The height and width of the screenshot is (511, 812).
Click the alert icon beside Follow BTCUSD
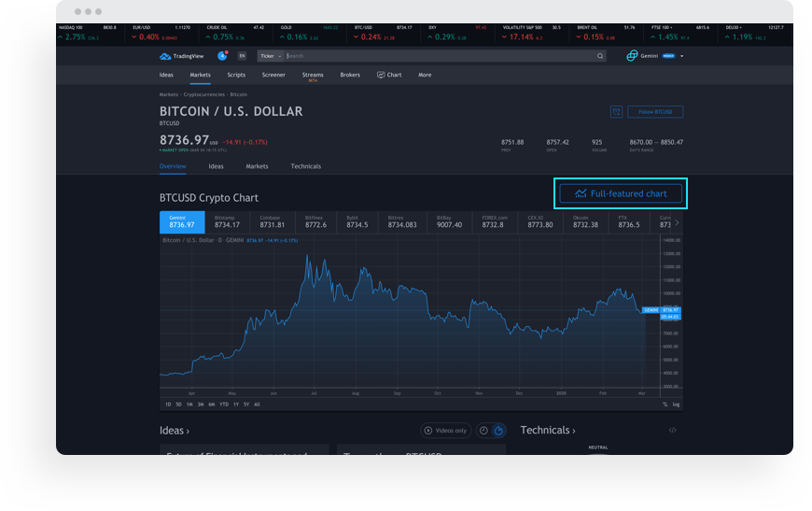coord(616,112)
